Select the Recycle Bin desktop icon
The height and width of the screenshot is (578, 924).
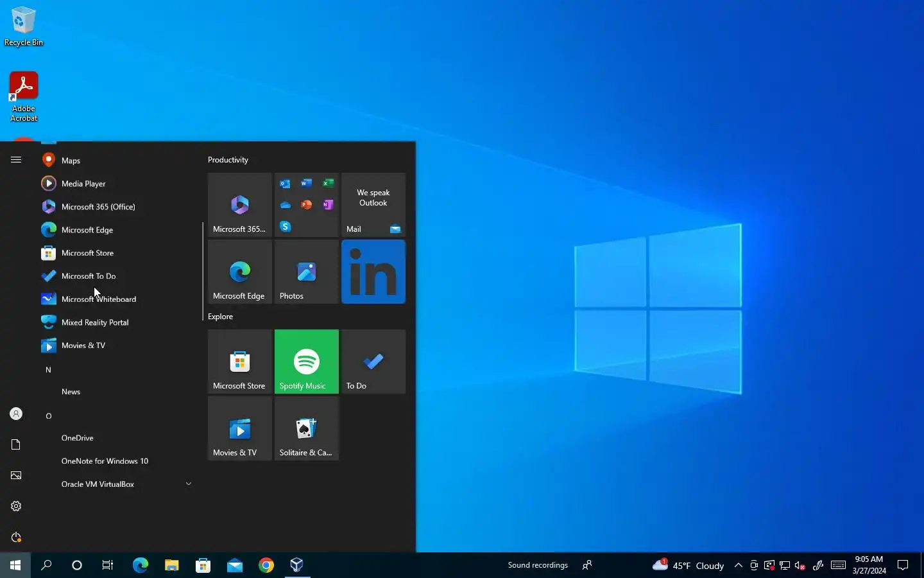[x=24, y=26]
